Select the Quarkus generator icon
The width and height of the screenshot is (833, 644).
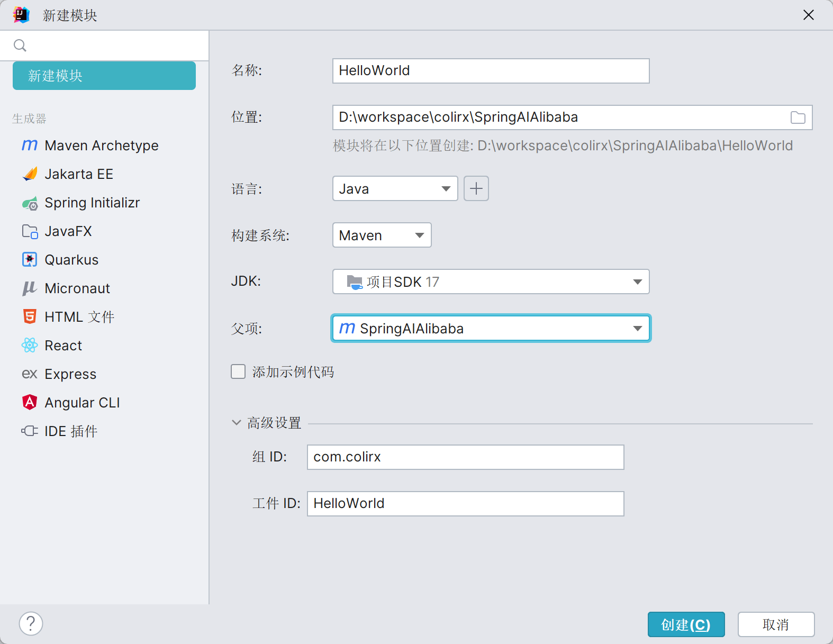pyautogui.click(x=30, y=260)
